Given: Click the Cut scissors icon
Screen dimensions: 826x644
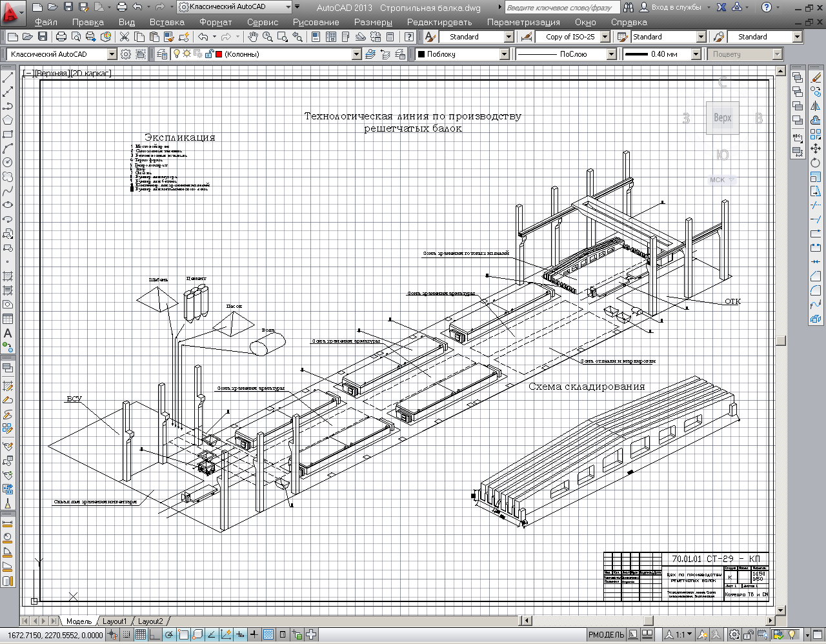Looking at the screenshot, I should click(x=124, y=37).
